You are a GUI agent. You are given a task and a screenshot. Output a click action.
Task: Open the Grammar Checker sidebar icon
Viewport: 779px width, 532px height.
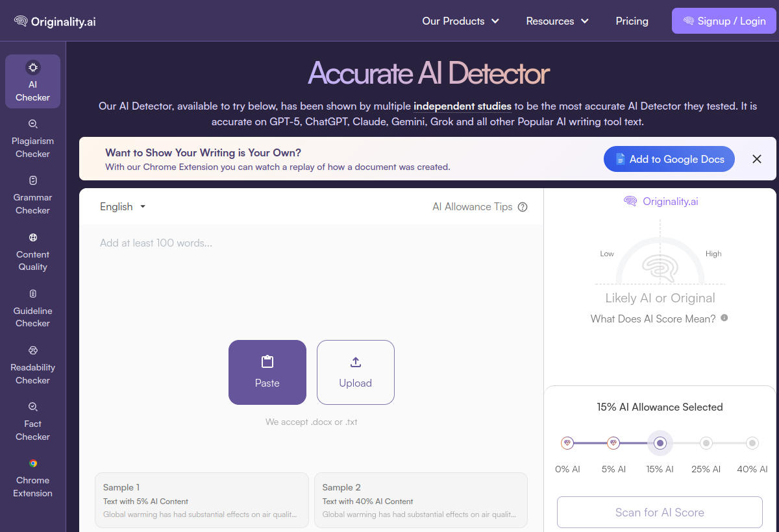[32, 180]
